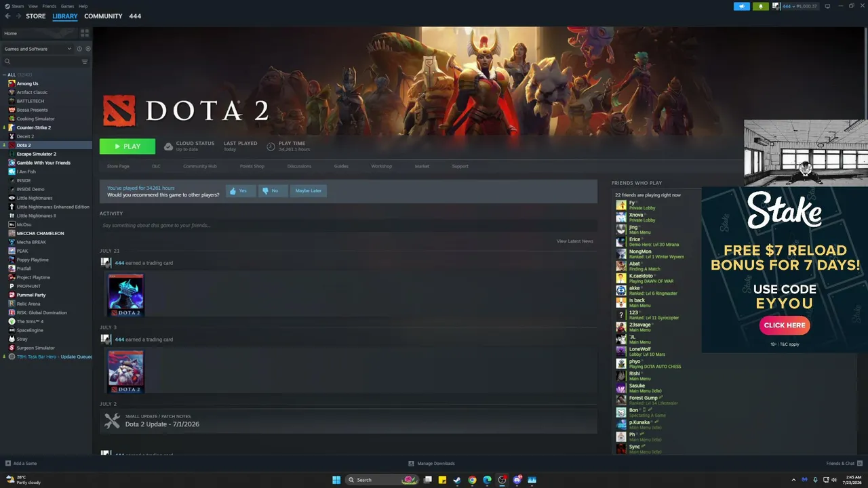Click View Latest News
Image resolution: width=868 pixels, height=488 pixels.
click(575, 241)
